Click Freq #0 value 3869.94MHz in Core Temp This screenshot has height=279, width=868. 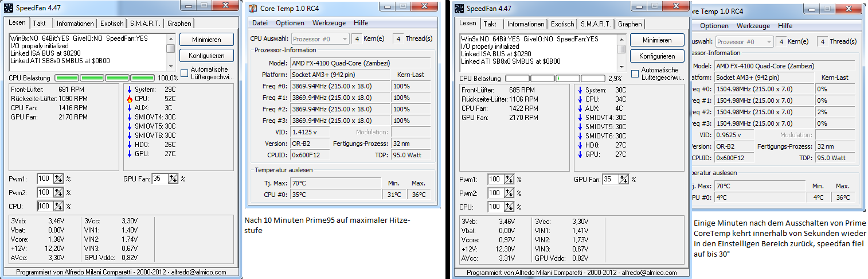tap(339, 86)
